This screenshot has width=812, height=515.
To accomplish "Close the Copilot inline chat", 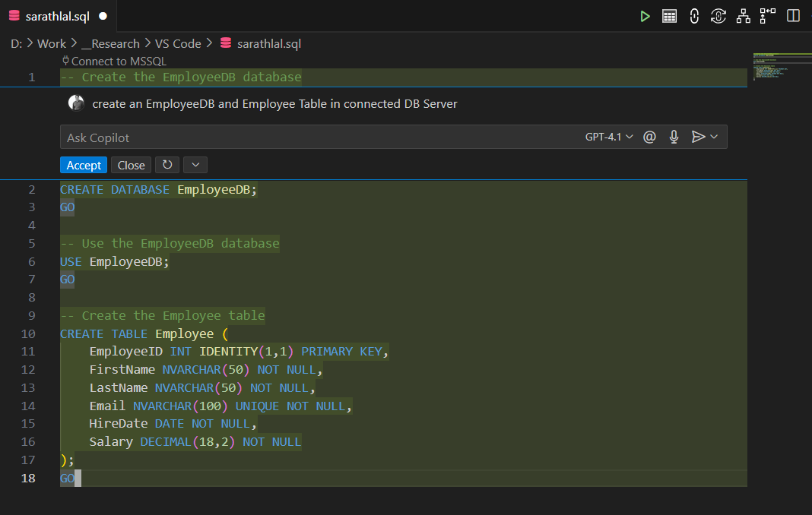I will tap(131, 165).
